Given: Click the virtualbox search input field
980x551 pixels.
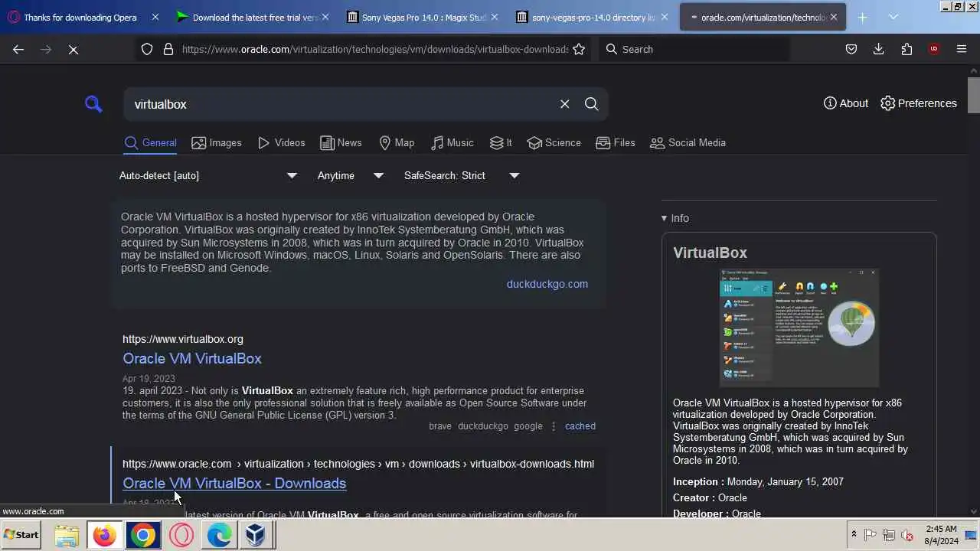Looking at the screenshot, I should click(x=341, y=104).
